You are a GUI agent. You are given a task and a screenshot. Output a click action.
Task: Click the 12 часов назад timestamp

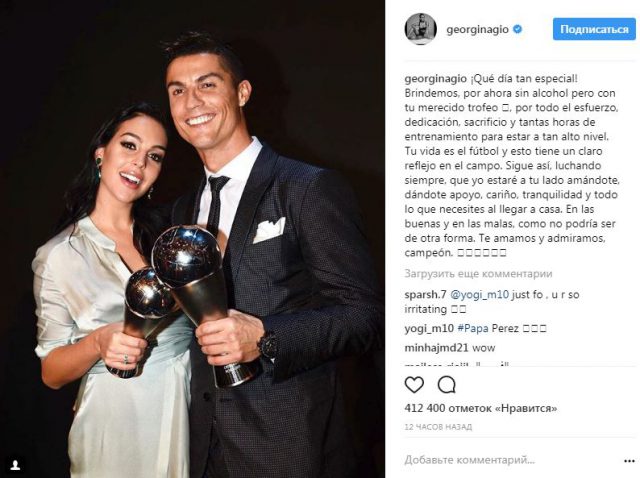coord(438,427)
